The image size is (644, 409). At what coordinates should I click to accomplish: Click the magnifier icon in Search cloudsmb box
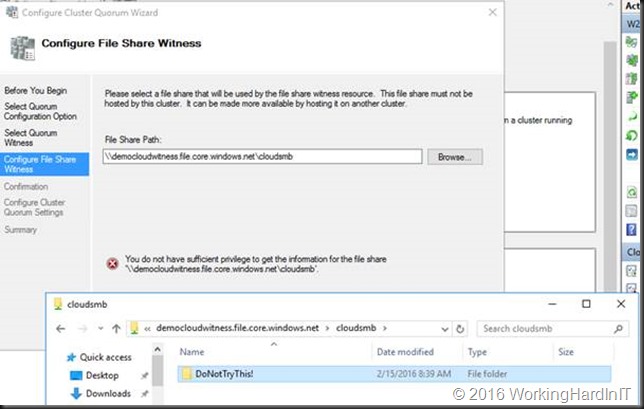618,329
